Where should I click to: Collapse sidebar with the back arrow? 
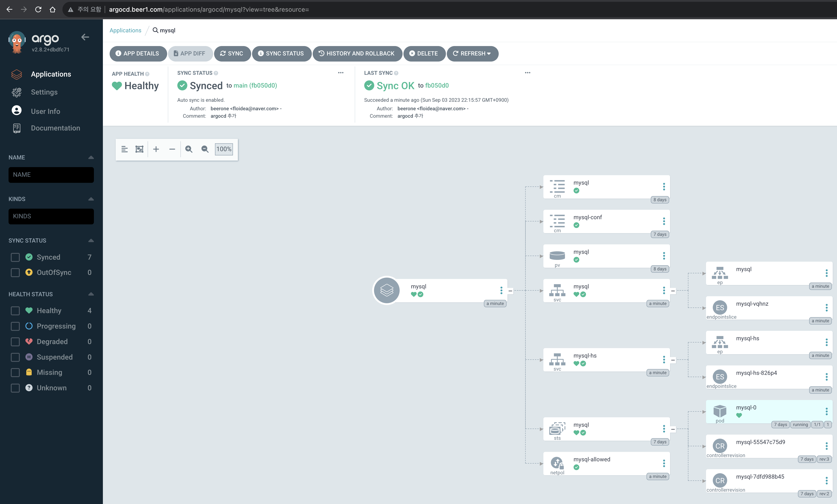(x=85, y=37)
